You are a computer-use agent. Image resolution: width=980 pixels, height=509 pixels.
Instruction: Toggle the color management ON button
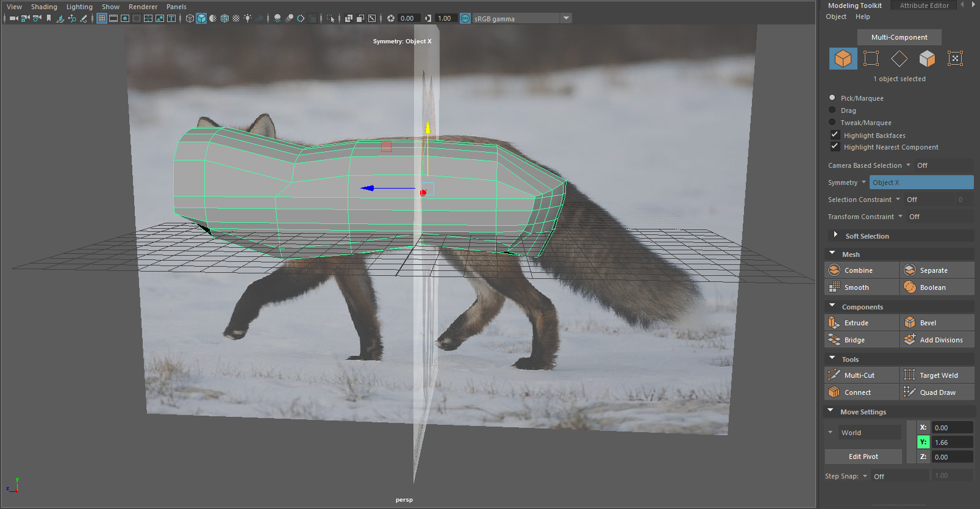465,18
